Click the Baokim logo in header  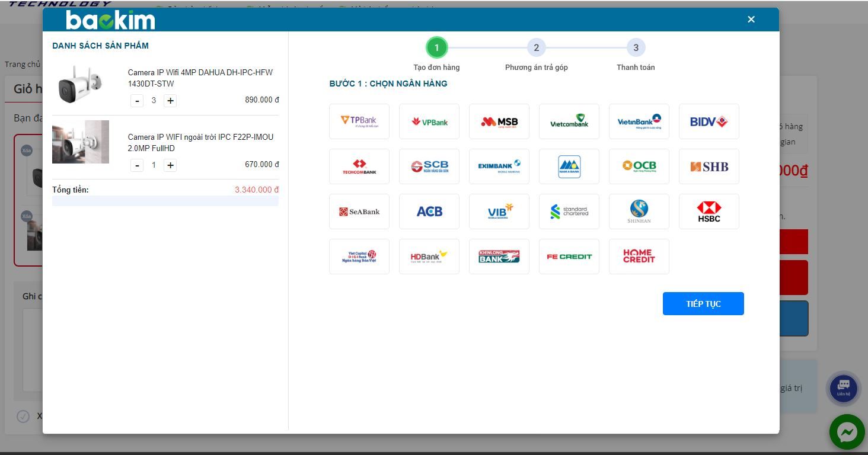point(110,20)
